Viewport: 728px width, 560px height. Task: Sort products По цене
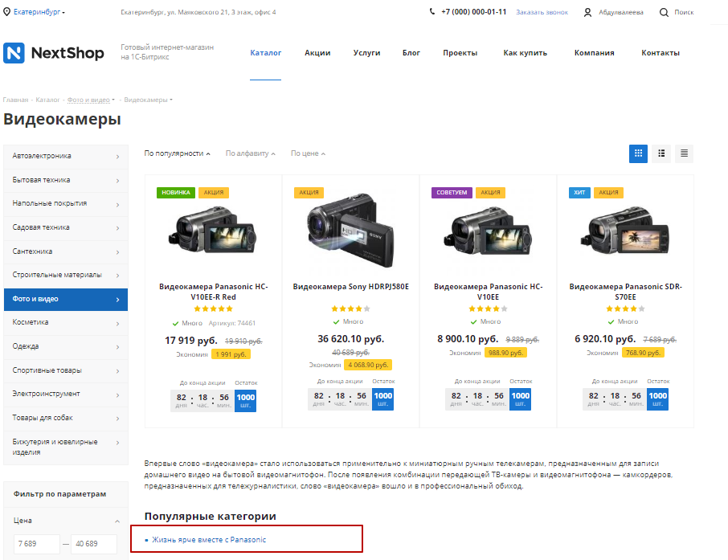point(308,153)
